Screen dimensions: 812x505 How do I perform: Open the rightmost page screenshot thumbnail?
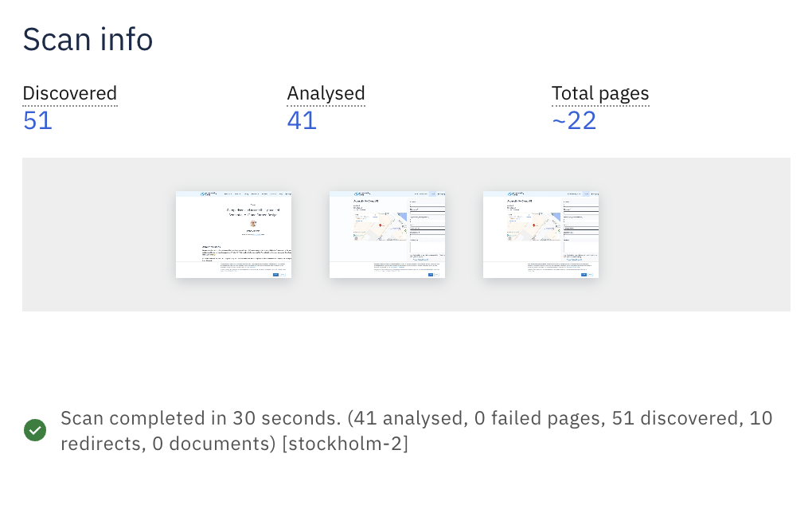tap(541, 234)
